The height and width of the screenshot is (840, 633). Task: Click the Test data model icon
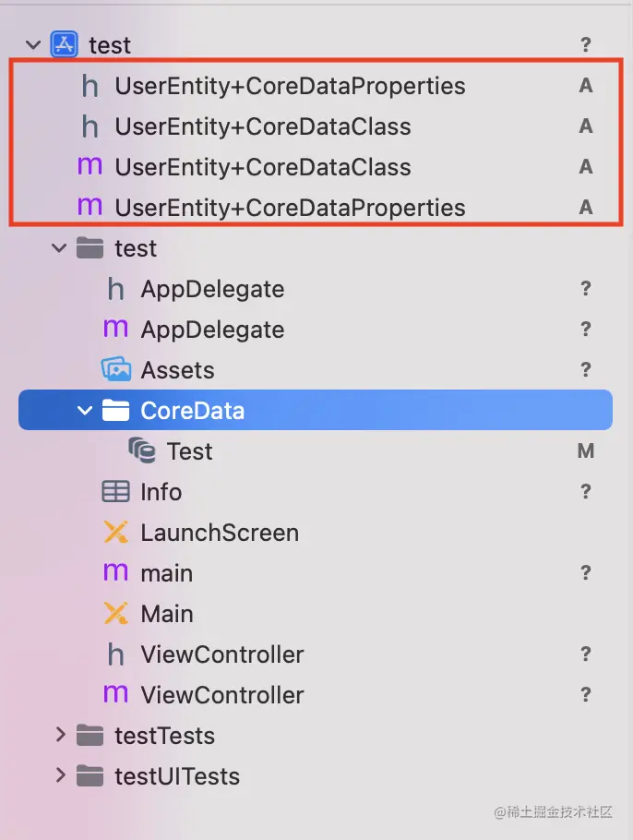click(142, 450)
